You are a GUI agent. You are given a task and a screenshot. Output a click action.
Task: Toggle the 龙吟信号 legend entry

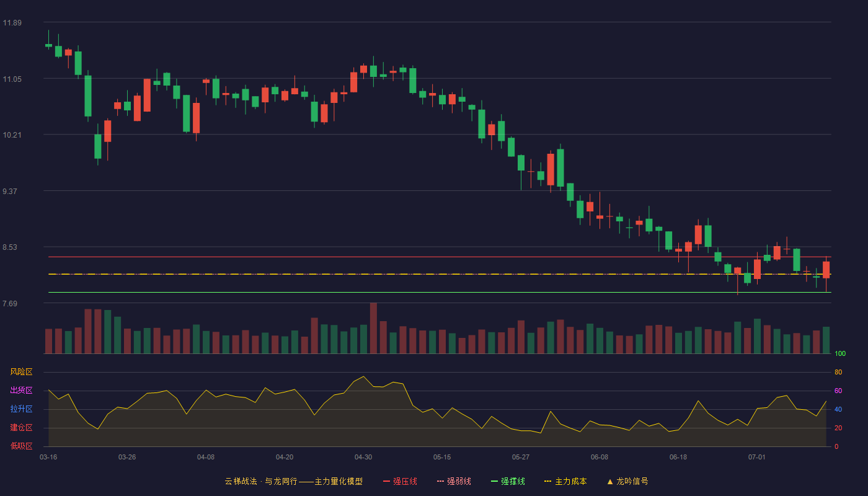pos(627,481)
